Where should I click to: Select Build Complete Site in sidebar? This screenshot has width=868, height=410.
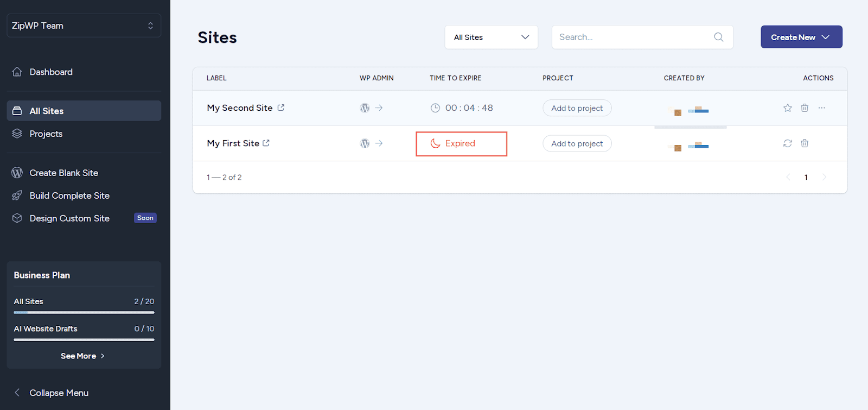point(69,195)
